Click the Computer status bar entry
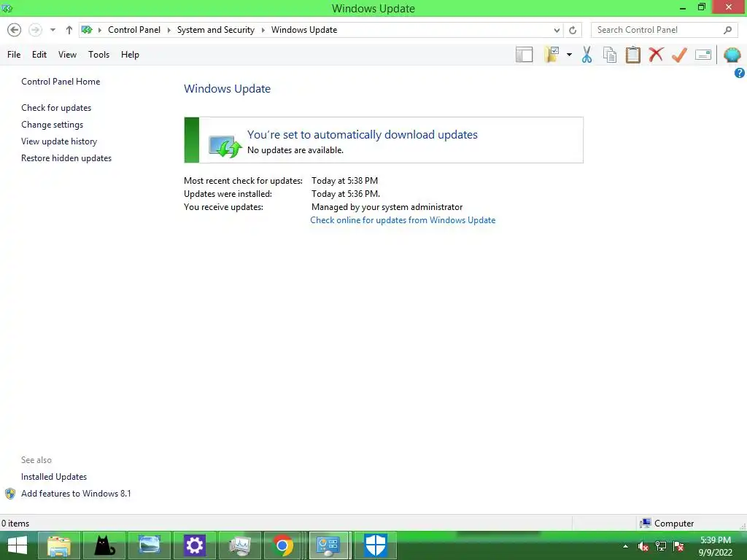Screen dimensions: 747x560 (667, 524)
